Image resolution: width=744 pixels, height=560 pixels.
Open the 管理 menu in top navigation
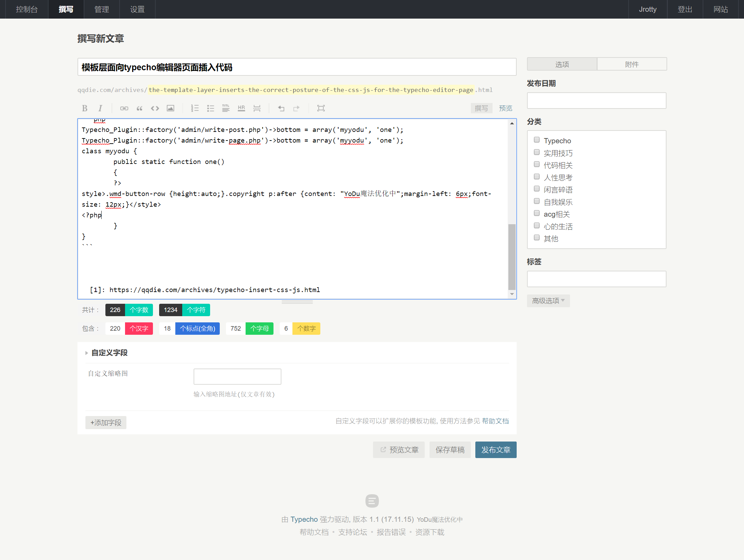102,9
